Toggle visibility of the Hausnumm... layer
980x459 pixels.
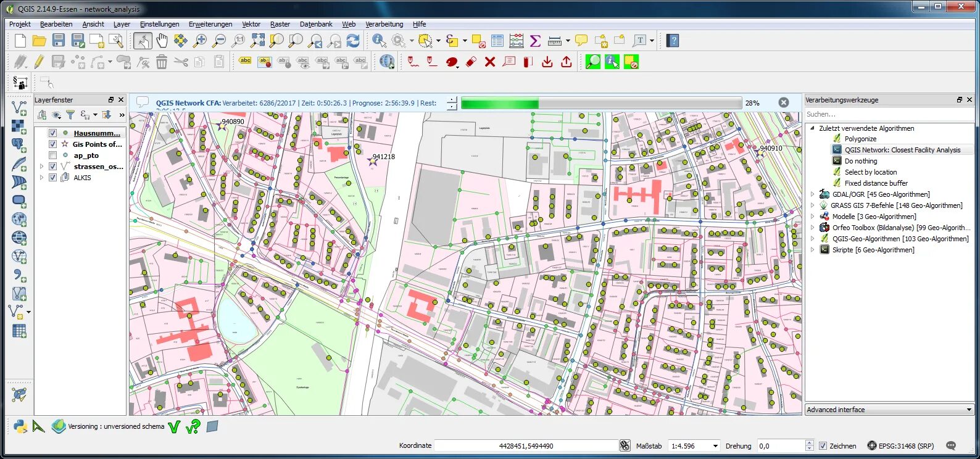[52, 133]
